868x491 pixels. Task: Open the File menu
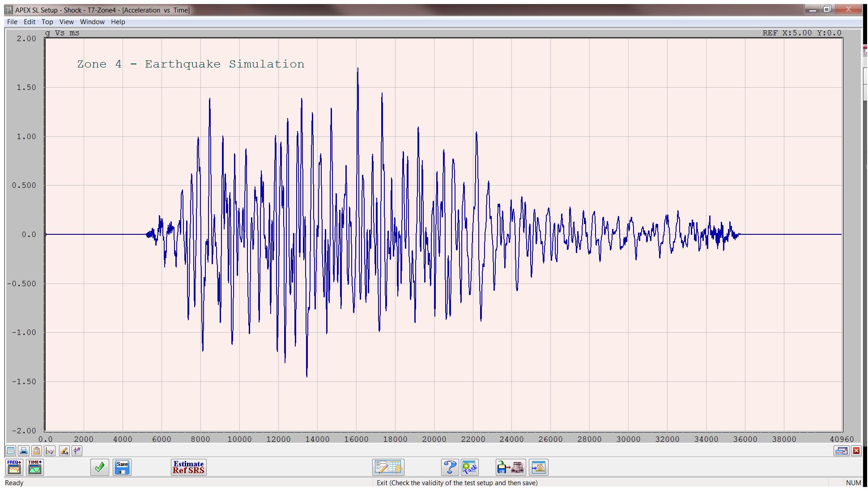(x=12, y=22)
